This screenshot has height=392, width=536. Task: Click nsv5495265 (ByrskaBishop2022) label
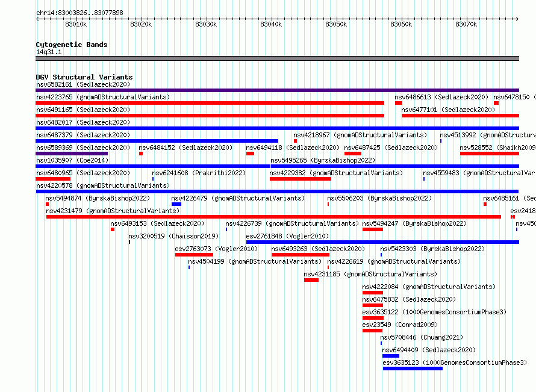coord(323,160)
